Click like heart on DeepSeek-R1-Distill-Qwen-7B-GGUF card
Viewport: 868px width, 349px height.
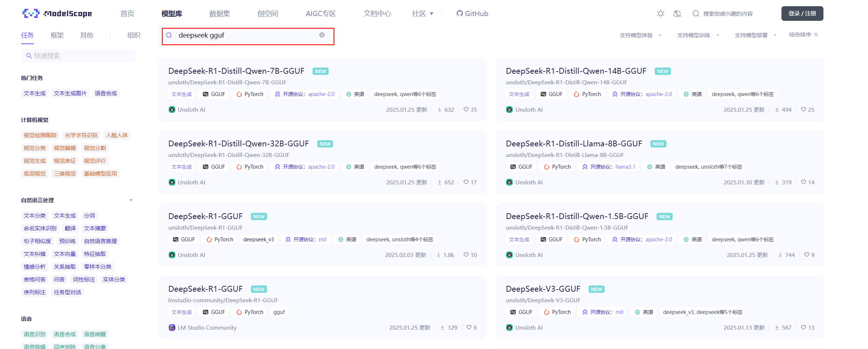pos(466,110)
